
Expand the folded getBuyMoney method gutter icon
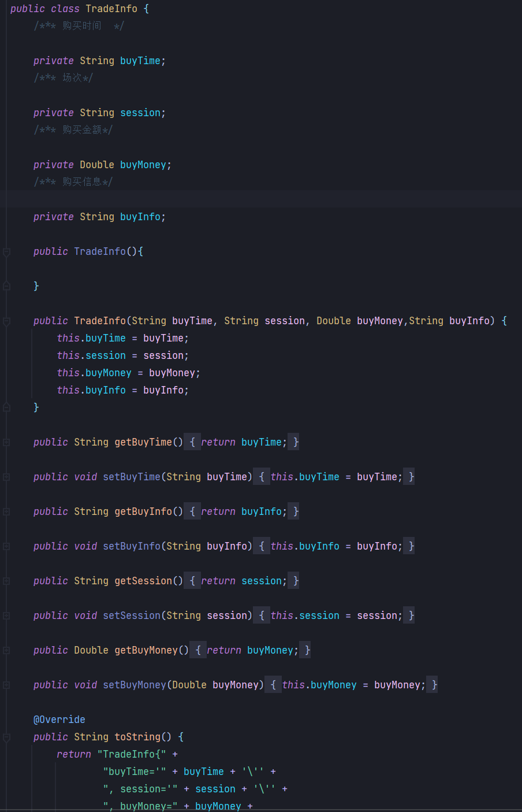(x=6, y=651)
